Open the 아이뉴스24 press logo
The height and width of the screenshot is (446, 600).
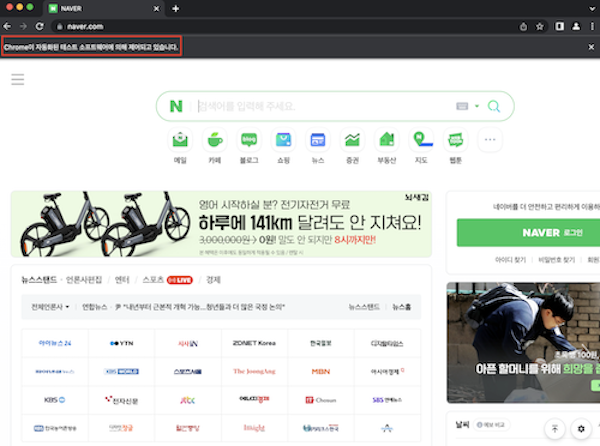tap(55, 343)
